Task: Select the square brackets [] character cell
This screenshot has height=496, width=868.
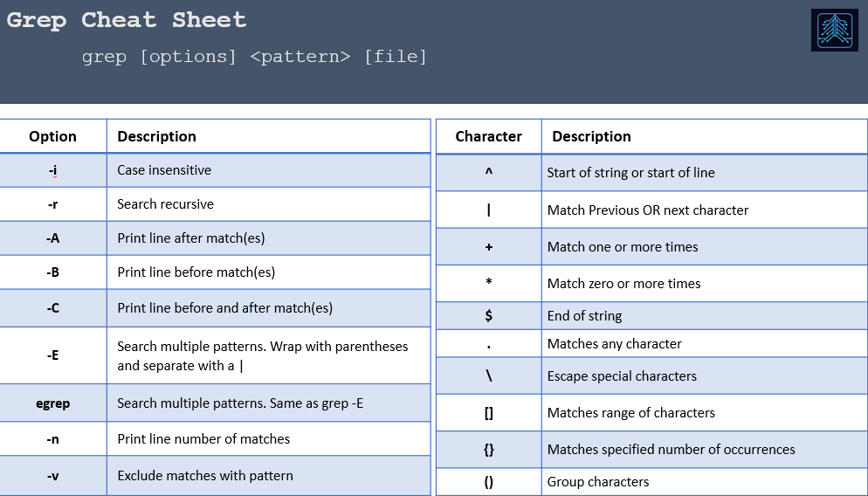Action: (489, 413)
